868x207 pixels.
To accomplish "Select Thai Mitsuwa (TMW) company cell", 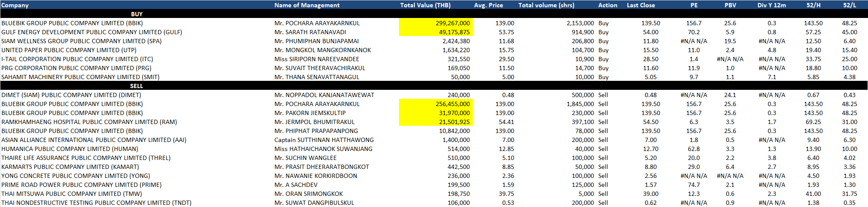I will (x=72, y=194).
